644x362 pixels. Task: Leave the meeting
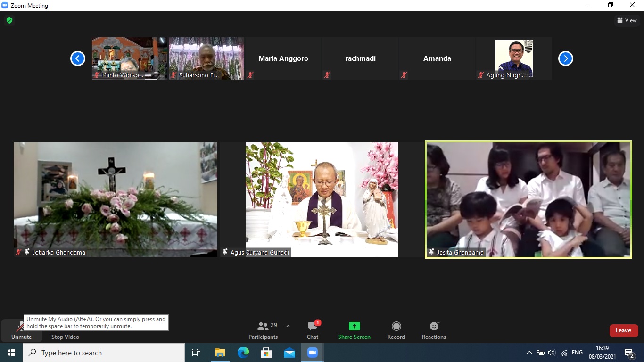point(623,330)
